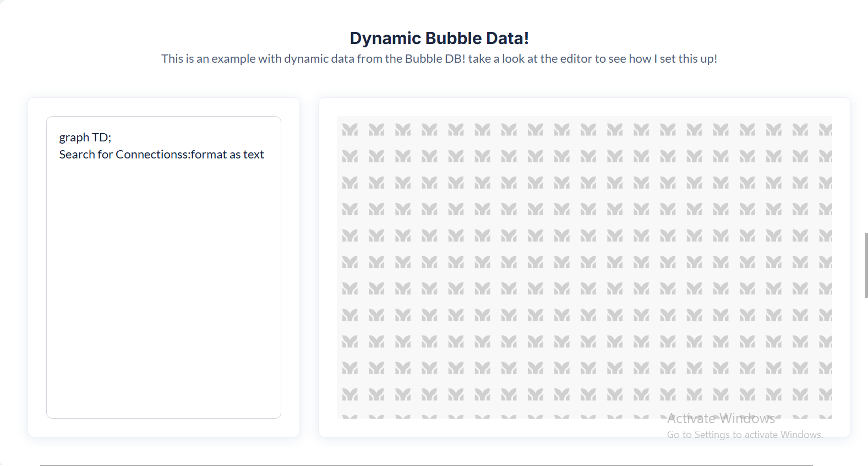Click the "Activate Windows" watermark text
868x466 pixels.
tap(721, 419)
